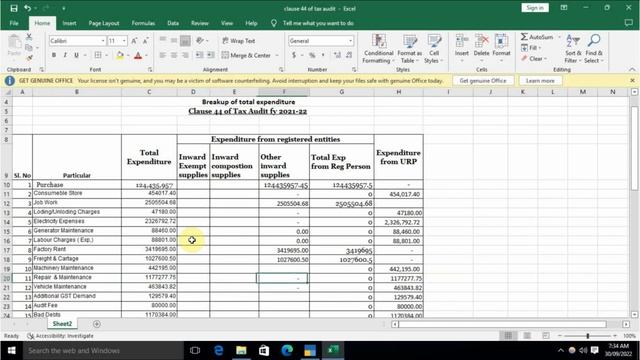The image size is (640, 360).
Task: Apply Accounting dollar number format
Action: (294, 55)
